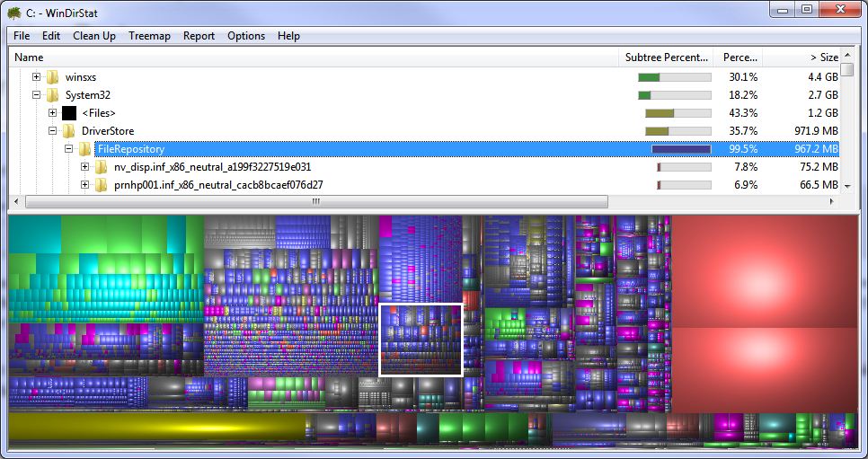This screenshot has height=459, width=868.
Task: Click the 66.5 MB size value
Action: pos(819,185)
